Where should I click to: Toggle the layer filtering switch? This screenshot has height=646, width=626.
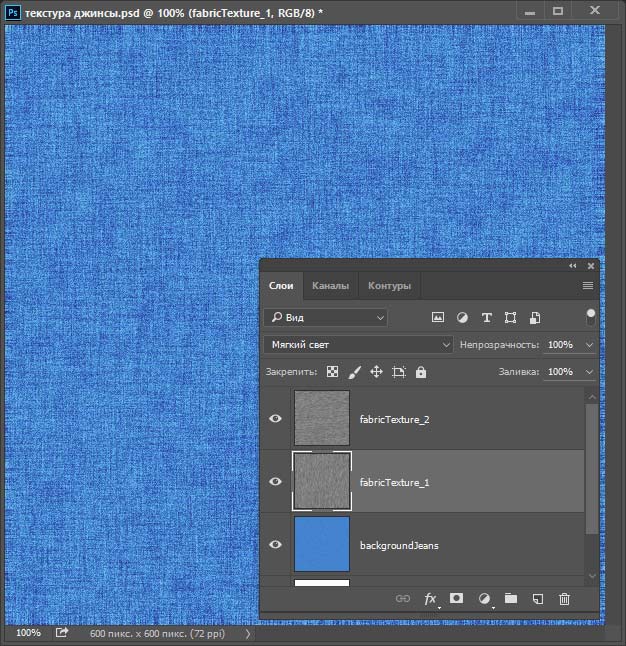[x=591, y=317]
